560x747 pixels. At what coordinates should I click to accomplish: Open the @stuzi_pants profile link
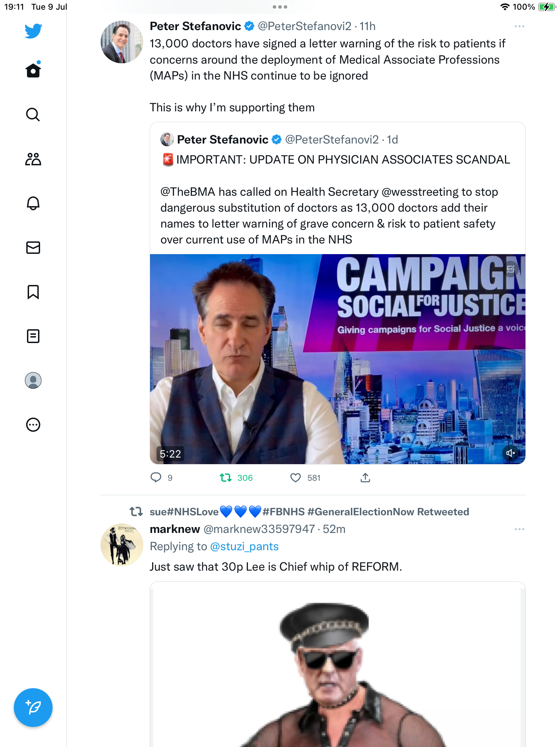click(244, 546)
